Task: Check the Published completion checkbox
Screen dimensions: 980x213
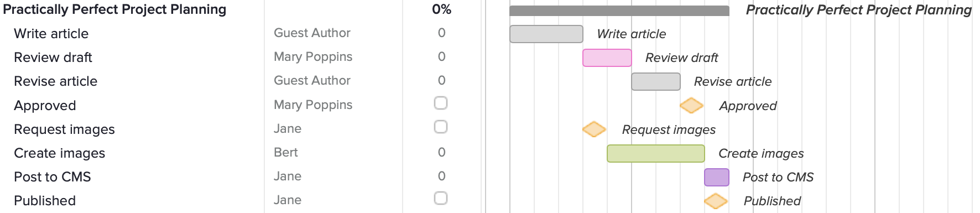Action: click(441, 199)
